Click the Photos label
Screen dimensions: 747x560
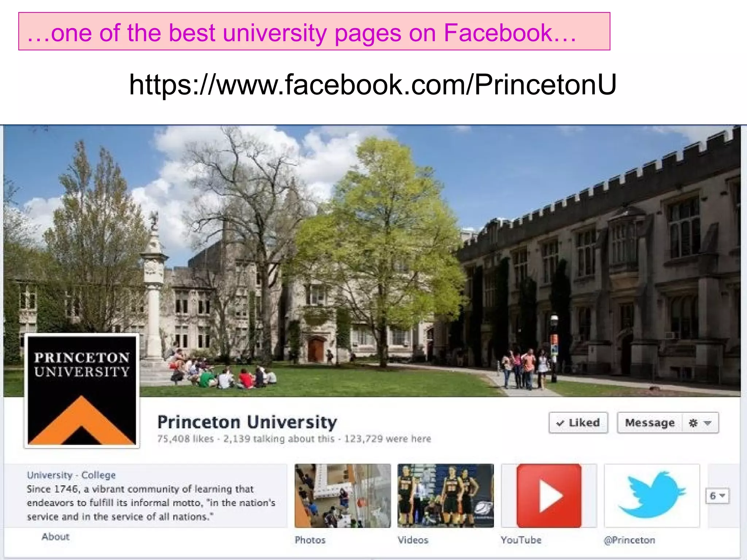(310, 540)
